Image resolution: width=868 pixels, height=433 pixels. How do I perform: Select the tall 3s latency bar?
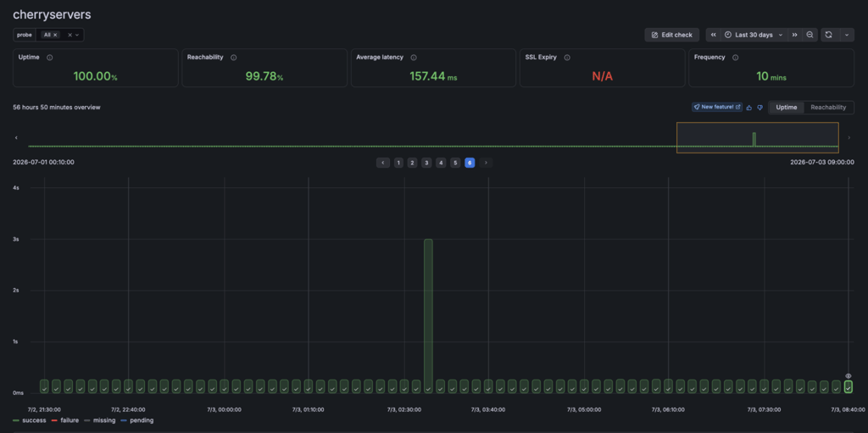click(428, 316)
